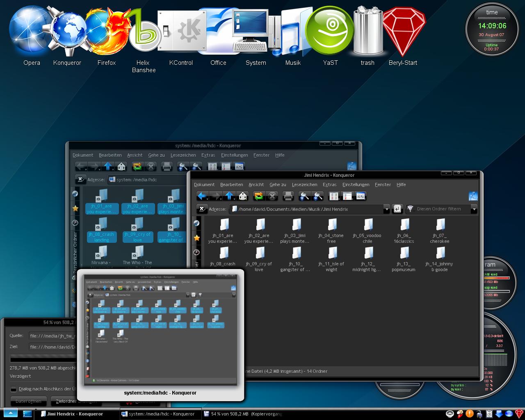
Task: Open history clock sidebar tab in Jimi Hendrix window
Action: coord(197,252)
